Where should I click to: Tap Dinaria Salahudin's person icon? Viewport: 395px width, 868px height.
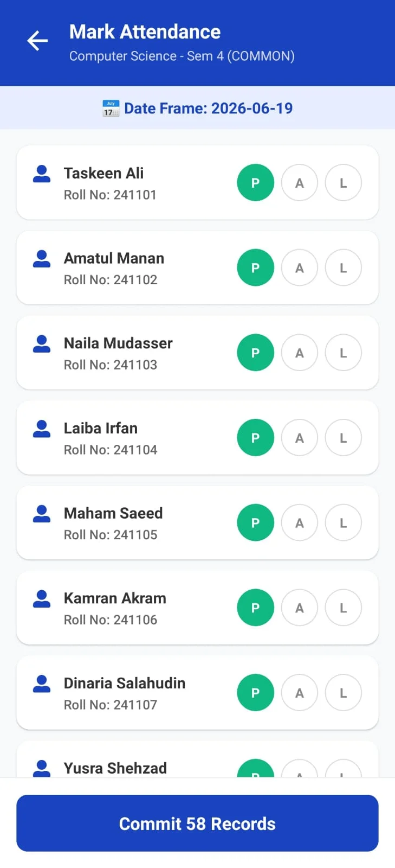pos(42,684)
